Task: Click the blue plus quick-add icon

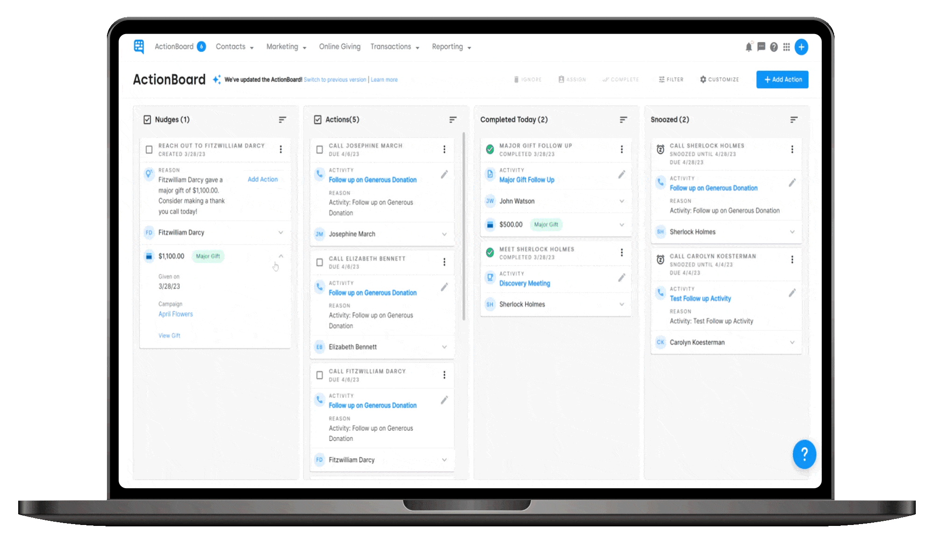Action: 801,47
